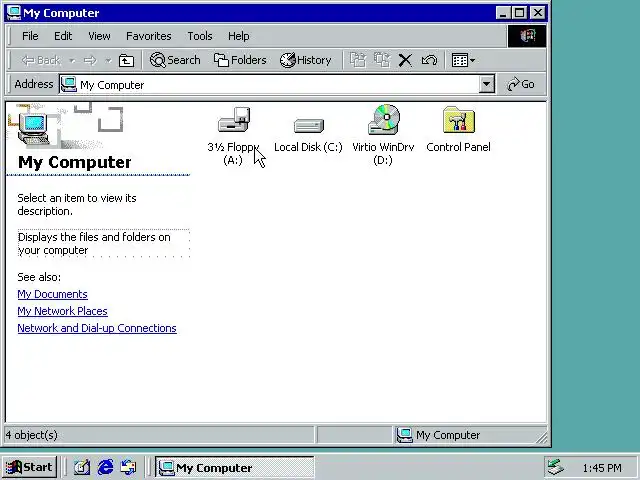Open the View menu
Image resolution: width=640 pixels, height=480 pixels.
tap(99, 36)
